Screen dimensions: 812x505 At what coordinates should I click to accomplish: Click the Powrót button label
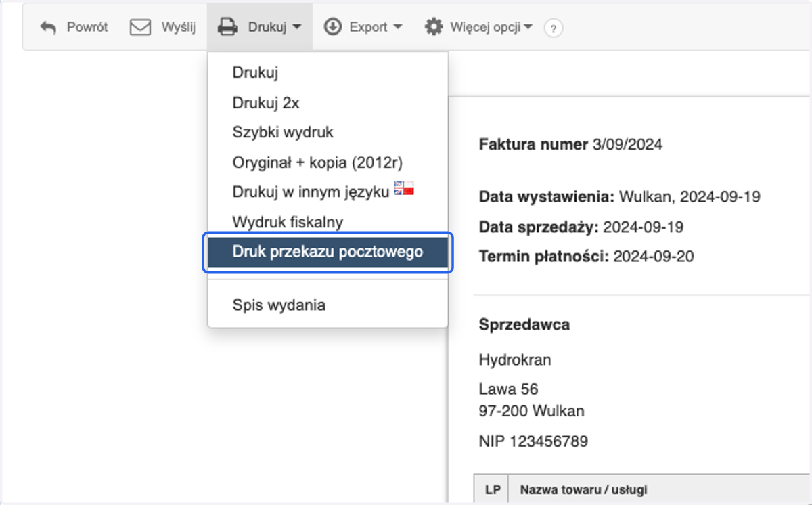point(87,28)
